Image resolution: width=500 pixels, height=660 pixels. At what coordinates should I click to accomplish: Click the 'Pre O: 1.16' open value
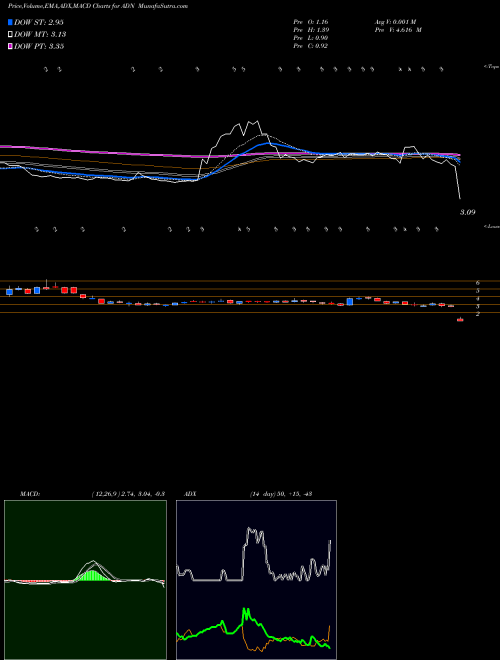pyautogui.click(x=311, y=22)
